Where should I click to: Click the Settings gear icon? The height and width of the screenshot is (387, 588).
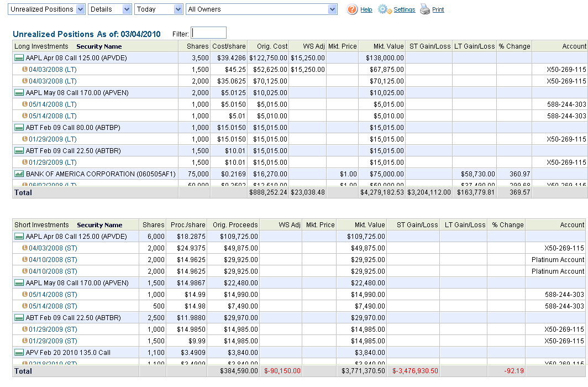click(385, 9)
